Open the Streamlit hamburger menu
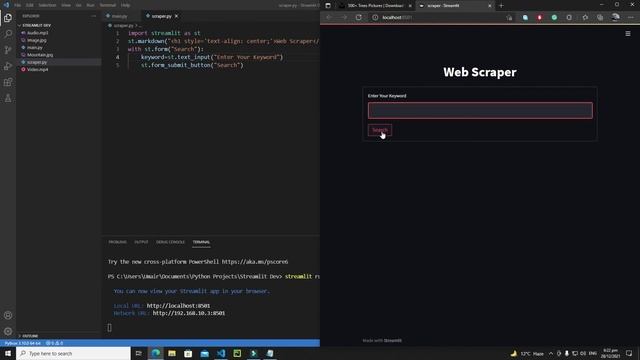This screenshot has height=360, width=640. (x=628, y=33)
